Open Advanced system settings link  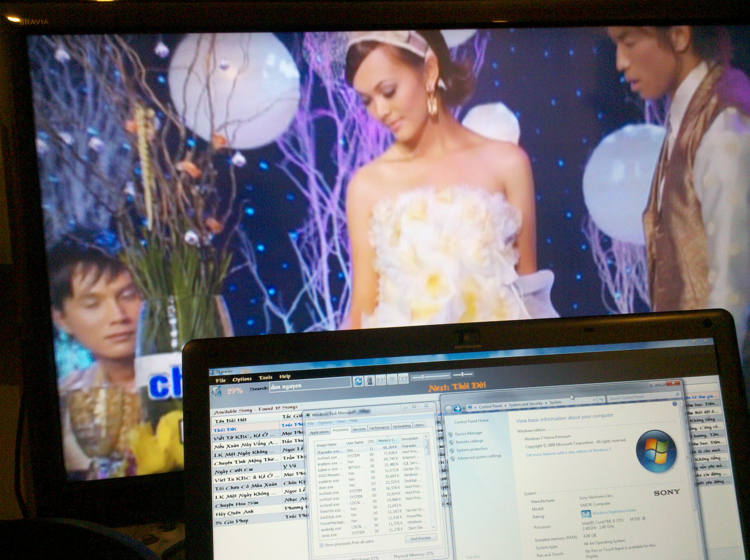[x=479, y=457]
